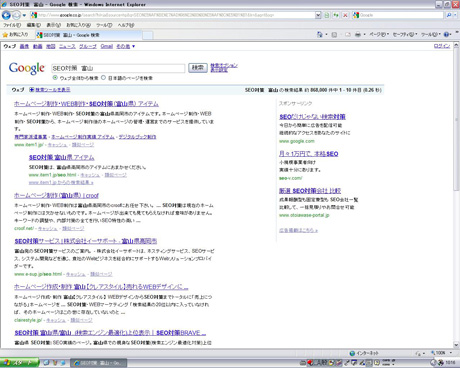The height and width of the screenshot is (368, 460).
Task: Expand 検索ツールを表示 plus toggle
Action: pos(32,90)
